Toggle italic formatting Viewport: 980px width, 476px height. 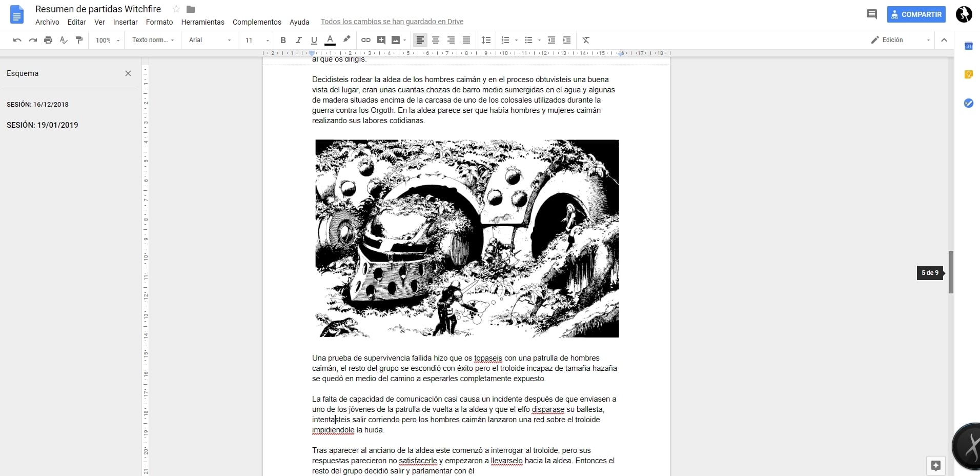tap(298, 40)
